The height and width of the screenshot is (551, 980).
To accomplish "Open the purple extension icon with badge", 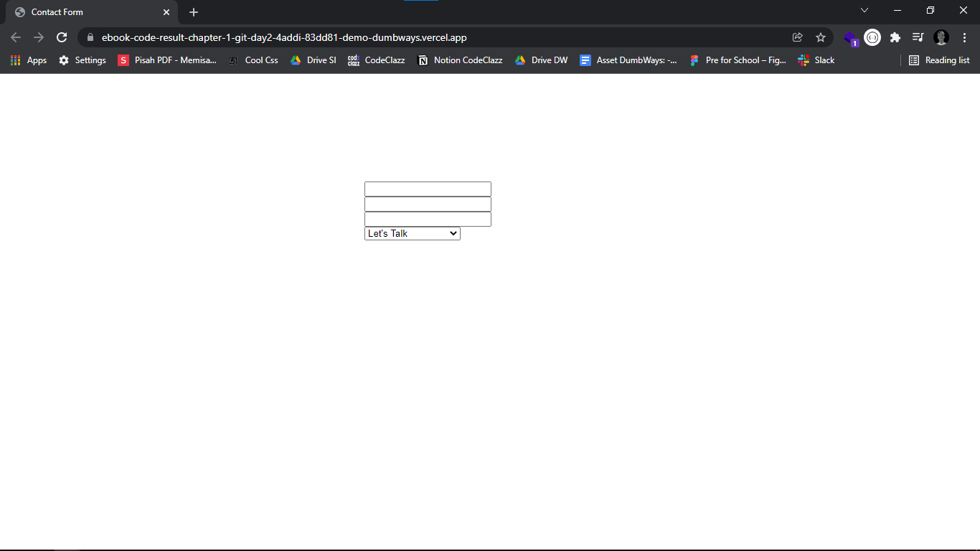I will pyautogui.click(x=850, y=38).
